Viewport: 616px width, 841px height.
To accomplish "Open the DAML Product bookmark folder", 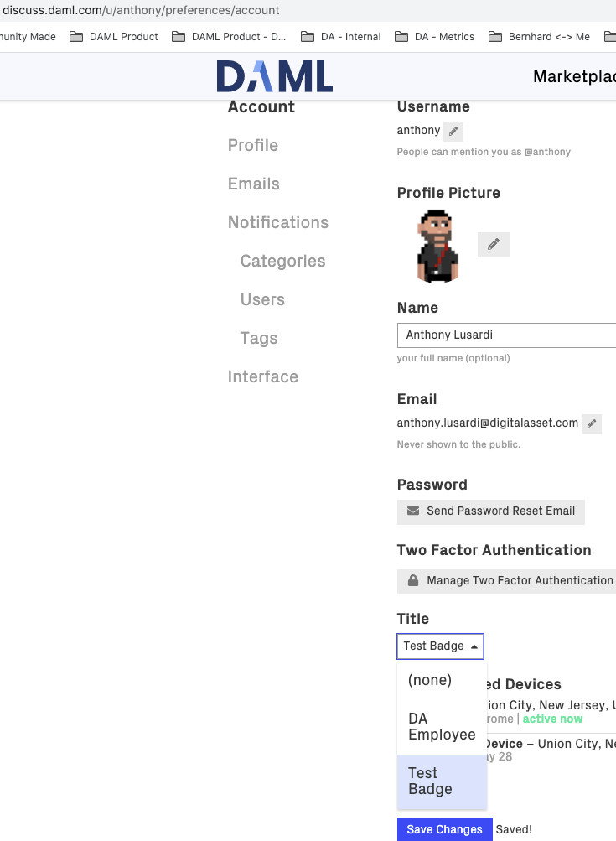I will (114, 36).
